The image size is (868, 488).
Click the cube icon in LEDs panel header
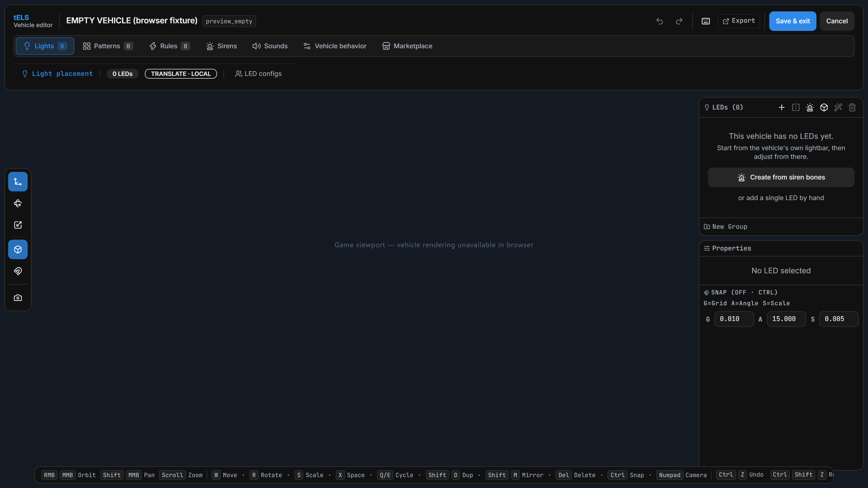click(824, 107)
